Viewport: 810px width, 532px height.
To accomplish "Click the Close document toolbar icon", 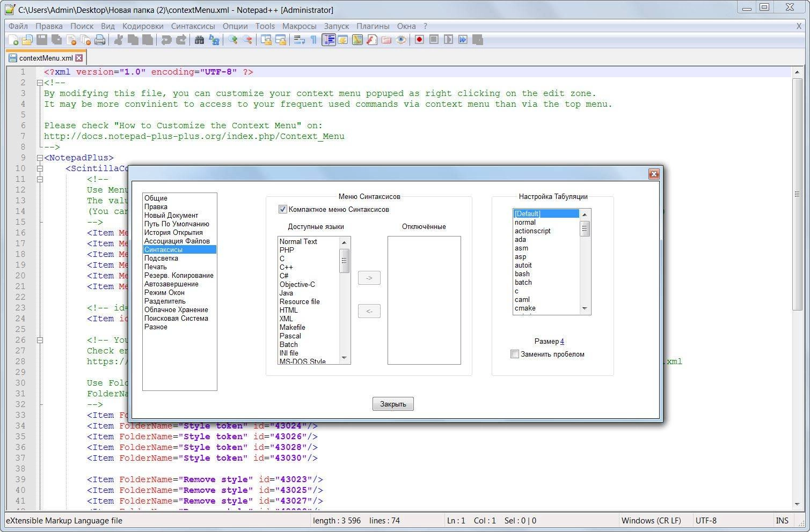I will click(x=71, y=40).
